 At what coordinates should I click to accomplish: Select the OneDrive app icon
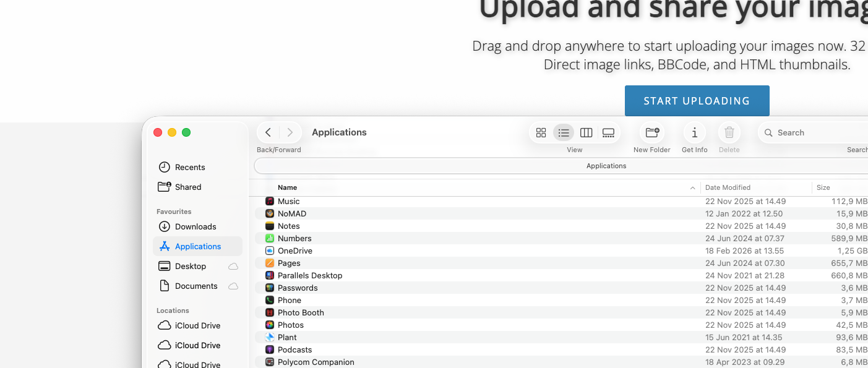(270, 250)
